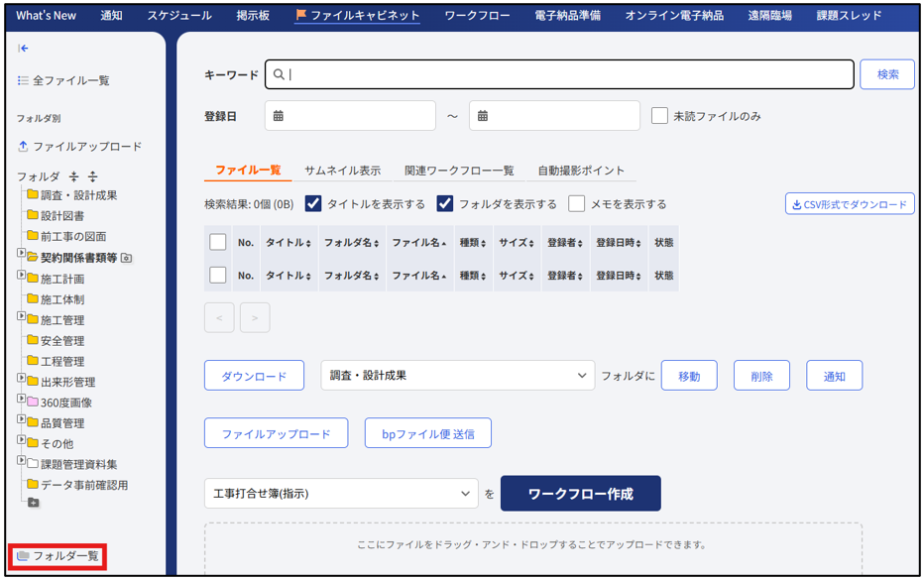Expand the 課題管理資料集 folder node
The height and width of the screenshot is (579, 924).
[x=21, y=460]
